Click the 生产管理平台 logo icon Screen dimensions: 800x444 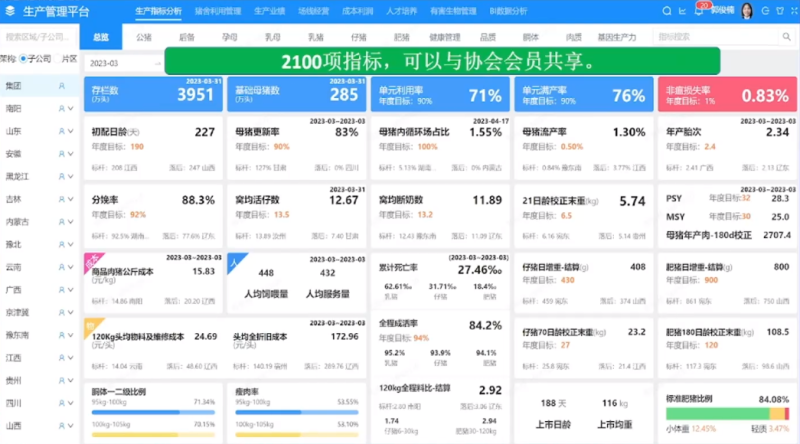tap(10, 11)
